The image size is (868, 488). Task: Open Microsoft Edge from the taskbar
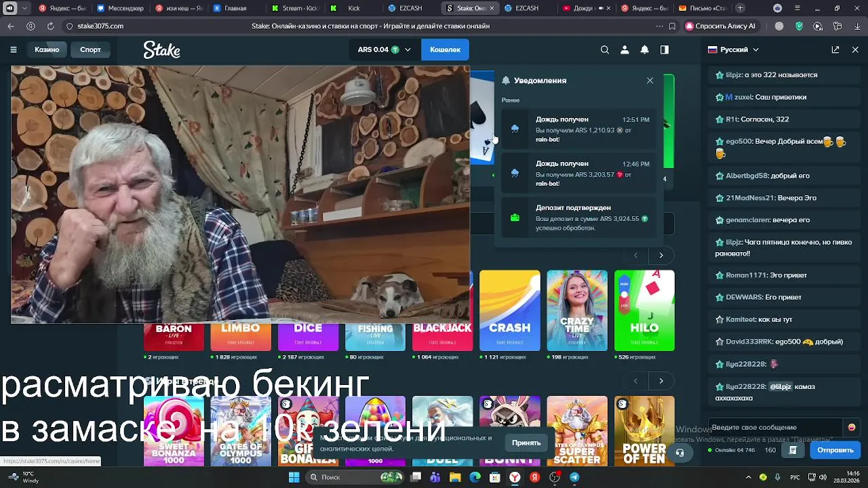(475, 477)
